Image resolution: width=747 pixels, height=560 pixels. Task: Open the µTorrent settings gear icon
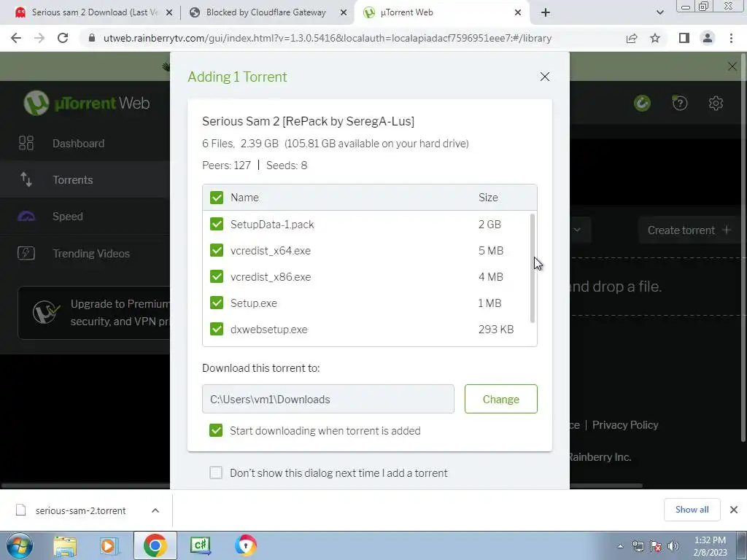[x=716, y=103]
